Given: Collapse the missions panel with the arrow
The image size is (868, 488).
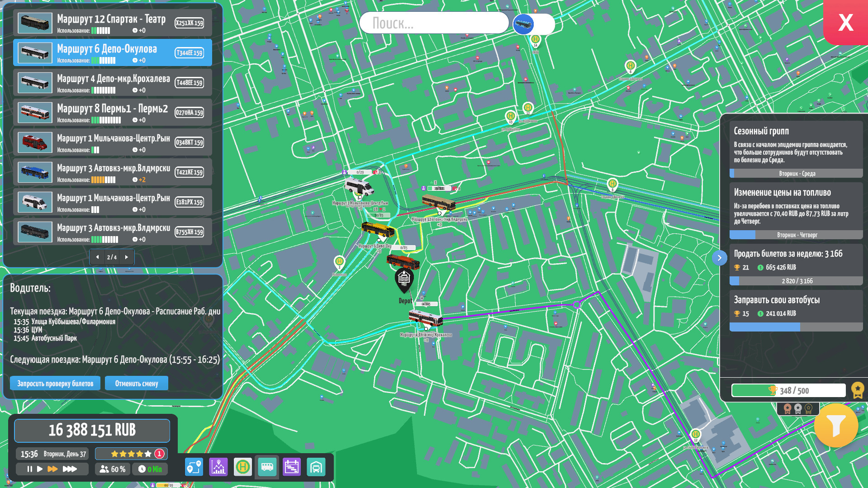Looking at the screenshot, I should point(719,258).
